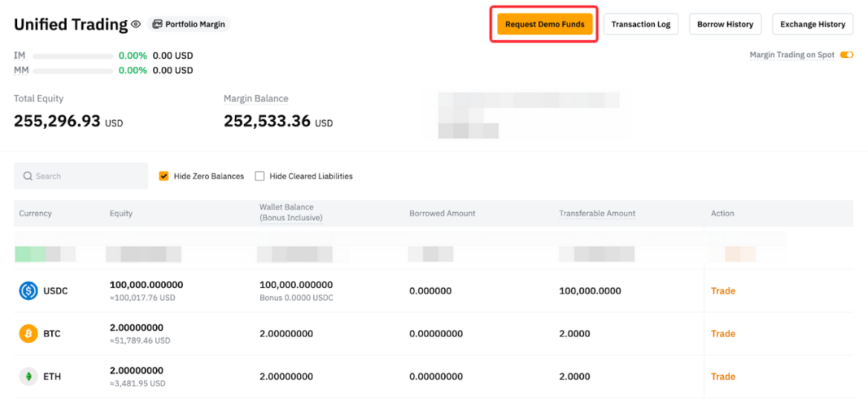Disable Margin Trading on Spot toggle

click(x=846, y=55)
